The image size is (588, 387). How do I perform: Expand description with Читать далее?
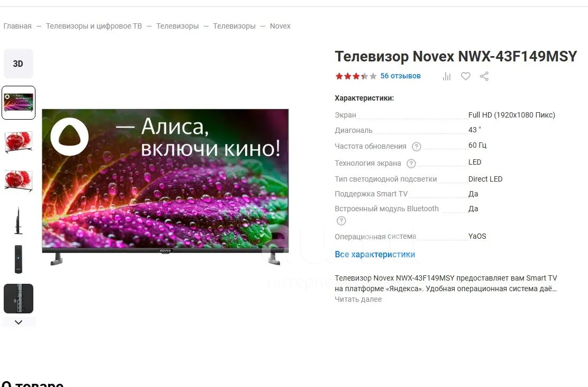[x=358, y=299]
